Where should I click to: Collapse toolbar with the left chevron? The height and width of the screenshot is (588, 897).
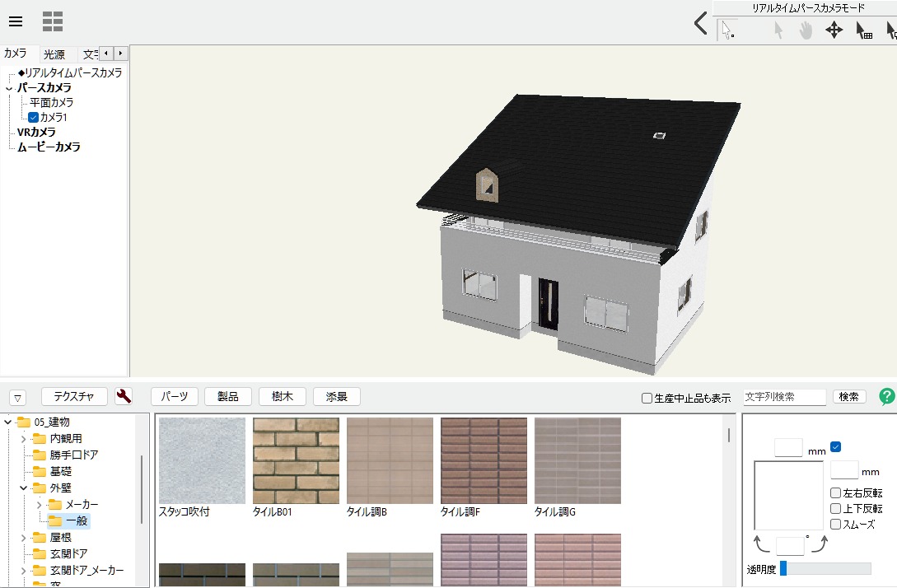(x=700, y=24)
